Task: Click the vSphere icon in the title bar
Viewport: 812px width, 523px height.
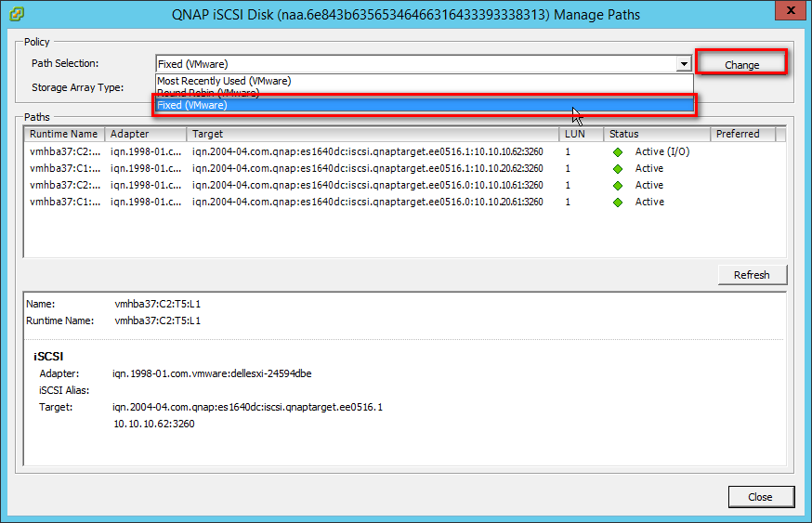Action: coord(16,14)
